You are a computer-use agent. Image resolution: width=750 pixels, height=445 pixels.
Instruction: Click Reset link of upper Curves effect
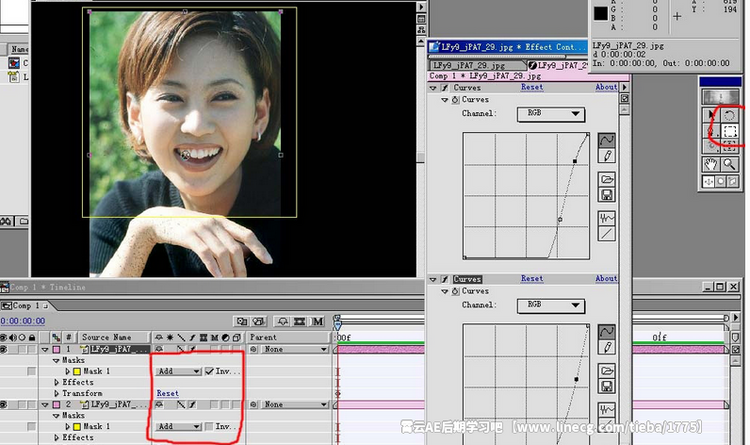coord(532,87)
